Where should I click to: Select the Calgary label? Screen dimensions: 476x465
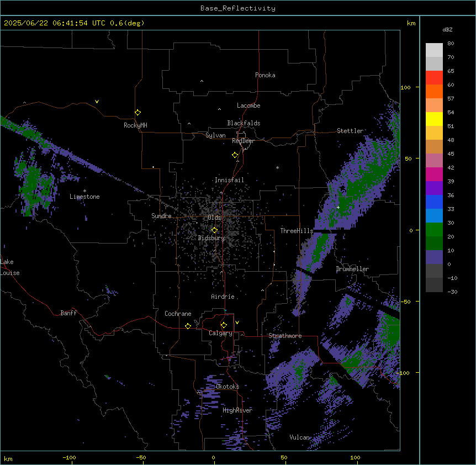(220, 333)
